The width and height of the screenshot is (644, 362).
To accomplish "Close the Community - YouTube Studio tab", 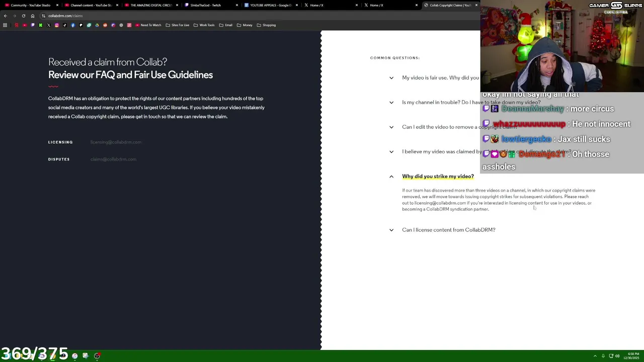I will click(x=57, y=5).
